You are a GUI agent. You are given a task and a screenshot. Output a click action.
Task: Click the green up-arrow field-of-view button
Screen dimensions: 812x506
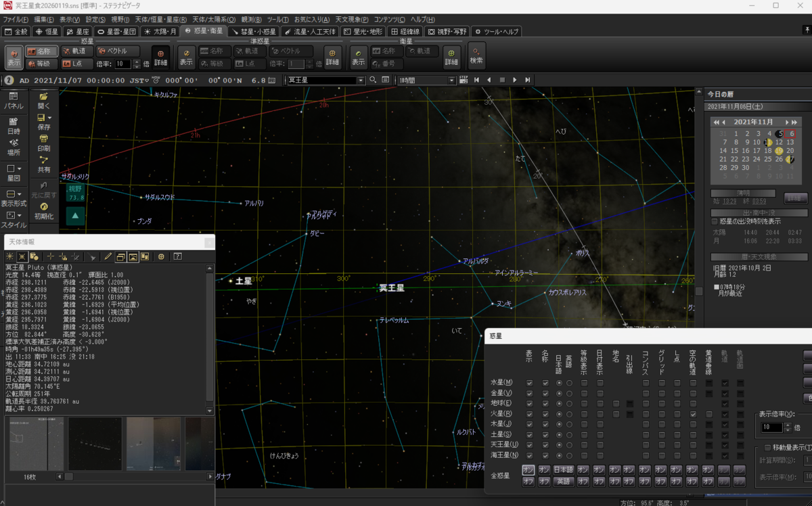tap(75, 216)
